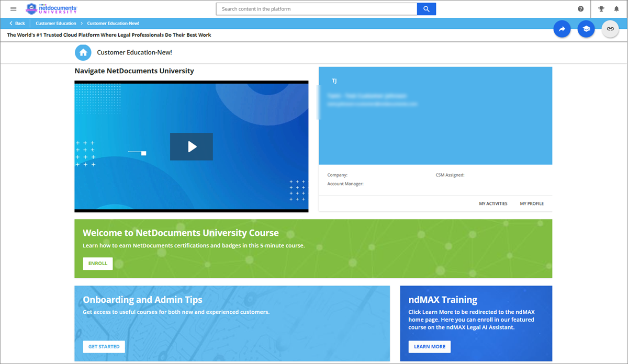Image resolution: width=628 pixels, height=364 pixels.
Task: Click inside the platform search field
Action: 314,8
